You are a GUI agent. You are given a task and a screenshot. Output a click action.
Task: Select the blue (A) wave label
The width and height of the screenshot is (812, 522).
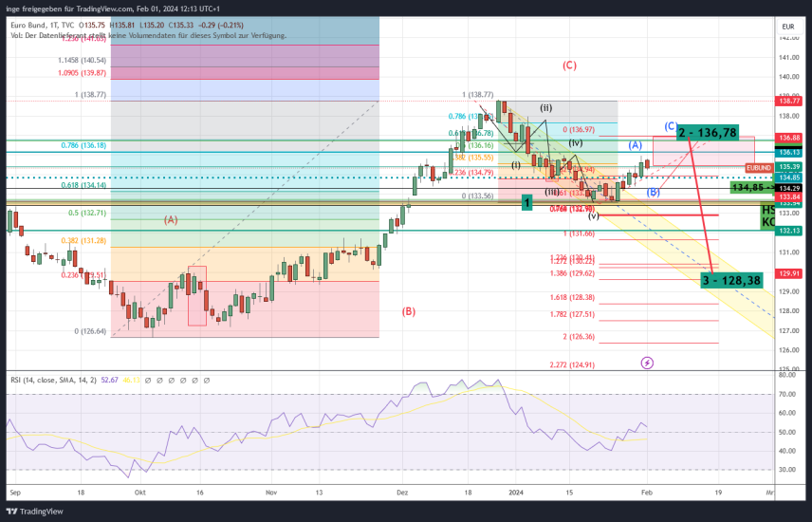click(x=635, y=144)
